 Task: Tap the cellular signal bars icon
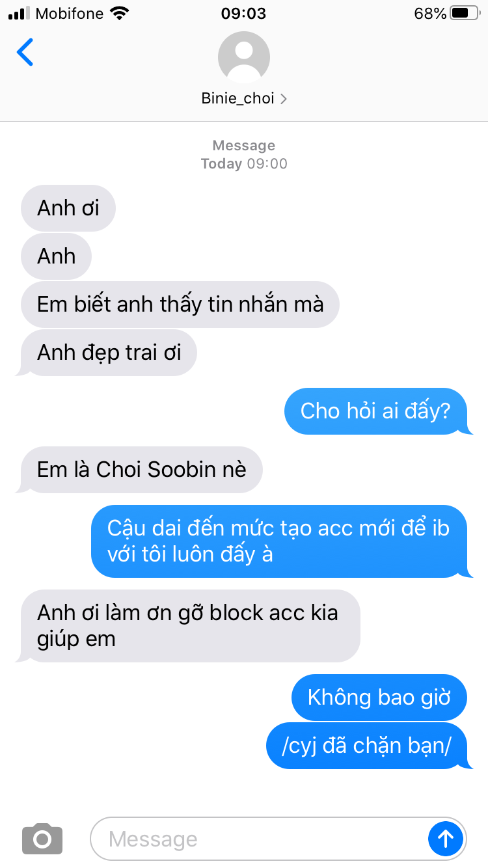click(20, 13)
